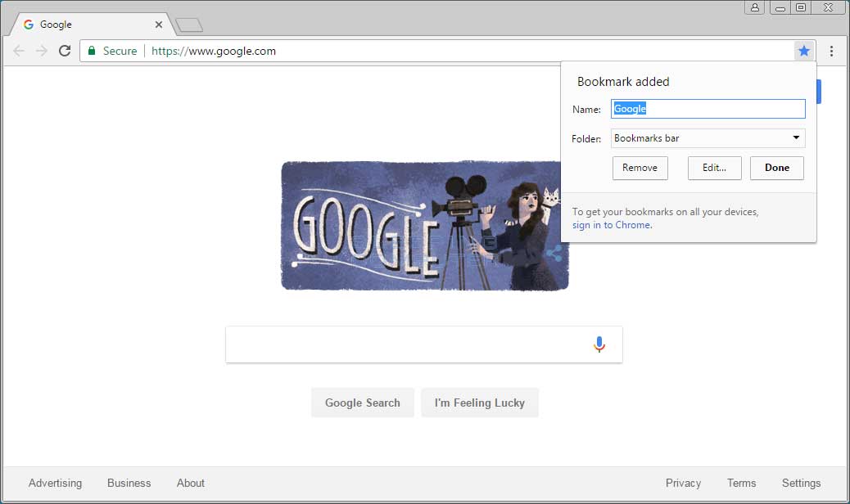Close the Google tab

tap(158, 25)
